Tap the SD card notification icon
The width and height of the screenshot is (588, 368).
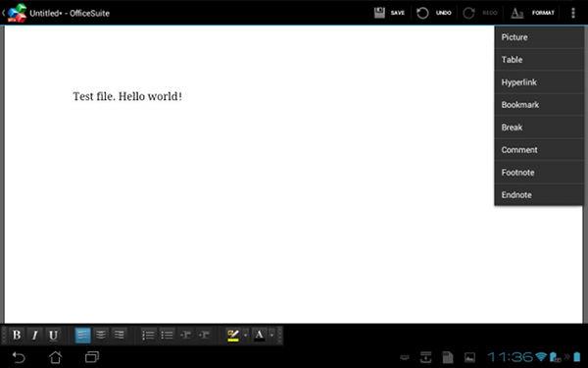pyautogui.click(x=448, y=357)
